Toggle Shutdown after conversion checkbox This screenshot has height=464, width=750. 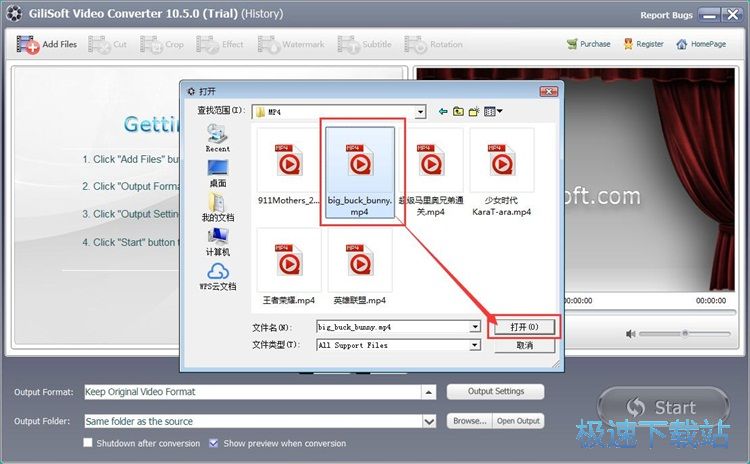pyautogui.click(x=88, y=442)
